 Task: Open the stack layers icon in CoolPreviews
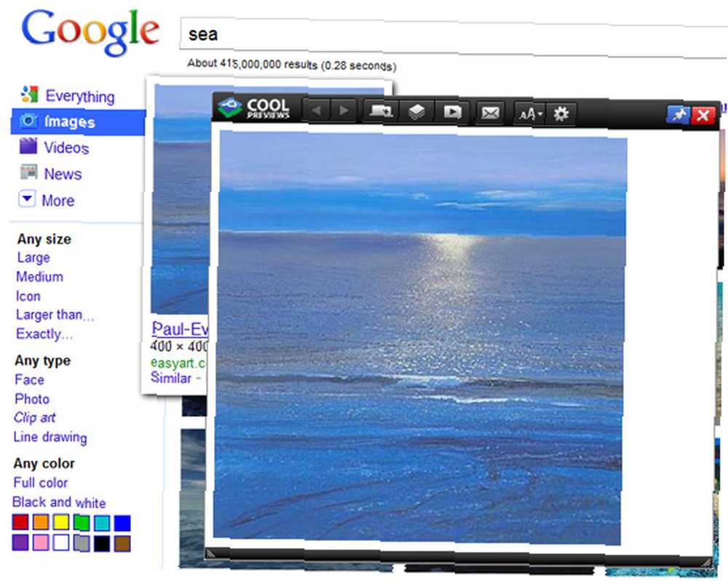(x=416, y=111)
